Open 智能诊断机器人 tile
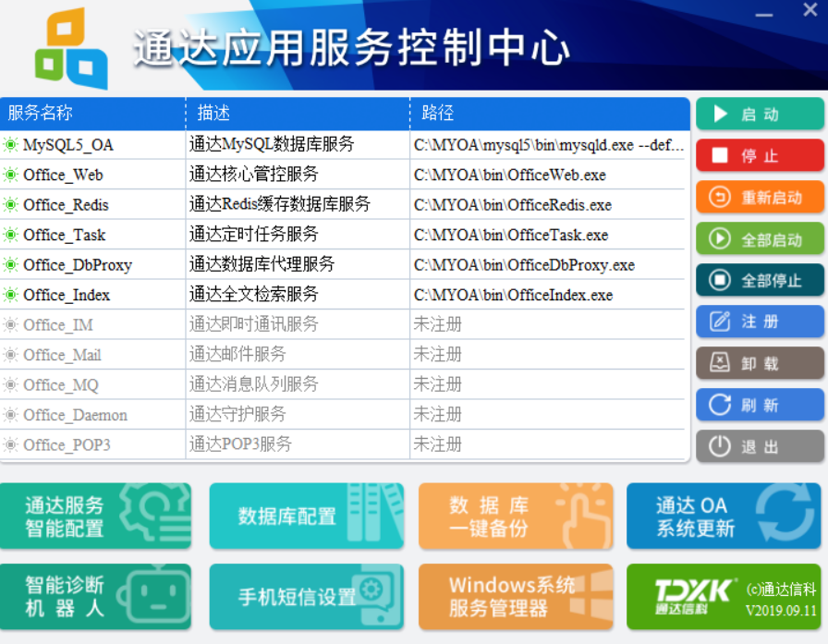This screenshot has width=828, height=644. pos(95,597)
